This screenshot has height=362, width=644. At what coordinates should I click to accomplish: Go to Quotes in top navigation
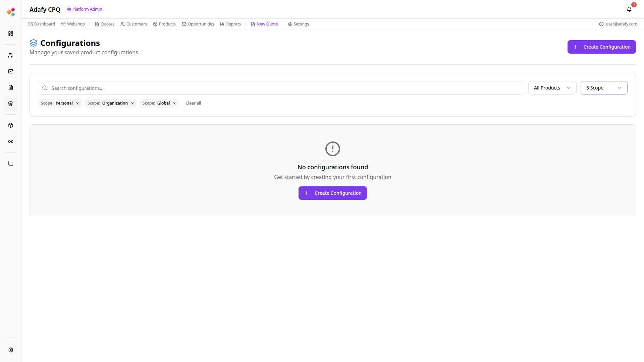pos(104,24)
